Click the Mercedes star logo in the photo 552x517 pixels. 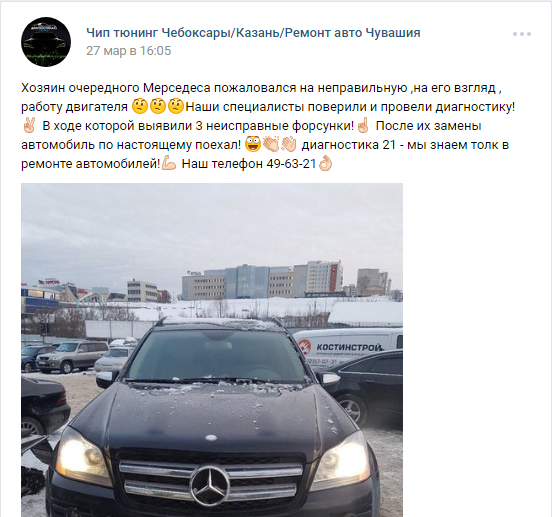210,485
